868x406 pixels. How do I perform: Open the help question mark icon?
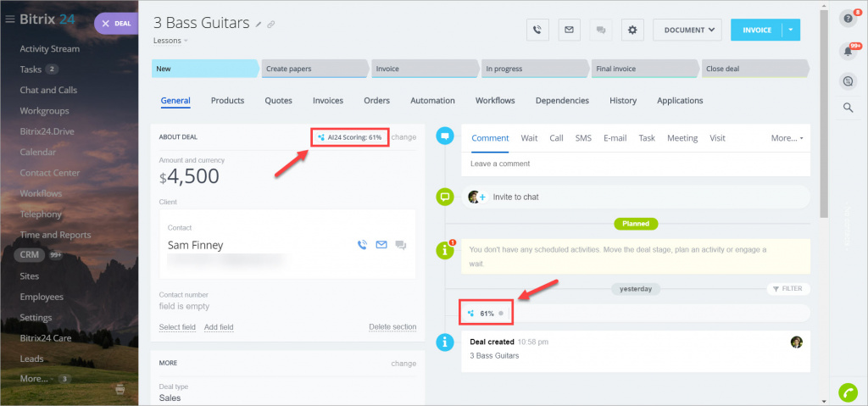tap(848, 19)
